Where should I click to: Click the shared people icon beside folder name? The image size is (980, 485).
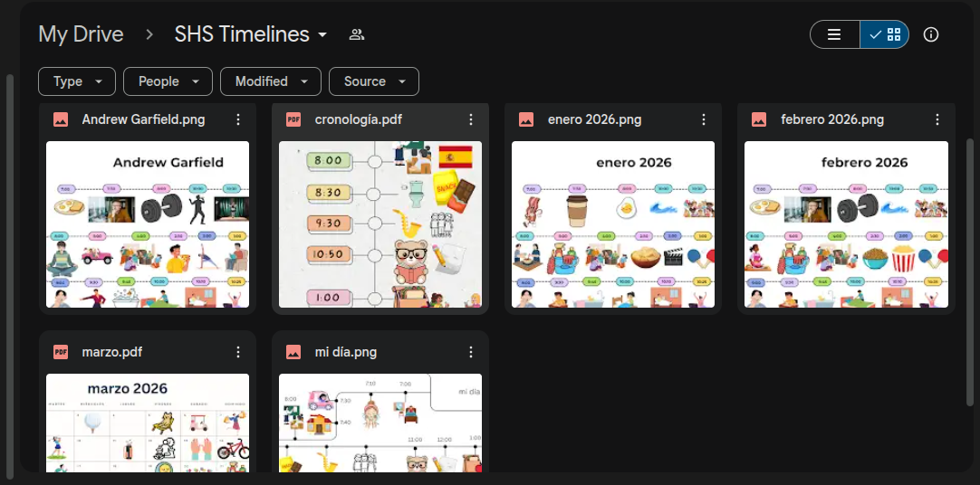click(x=357, y=34)
